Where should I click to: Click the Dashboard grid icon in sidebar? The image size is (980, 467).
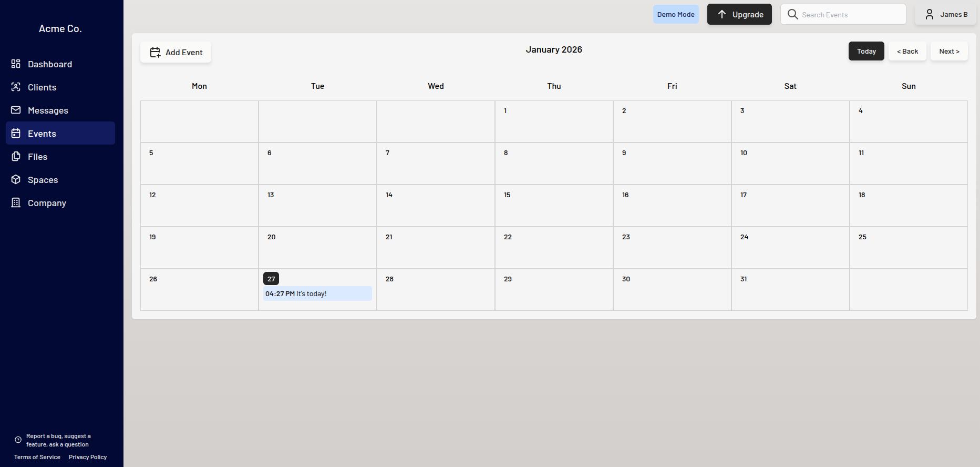16,64
